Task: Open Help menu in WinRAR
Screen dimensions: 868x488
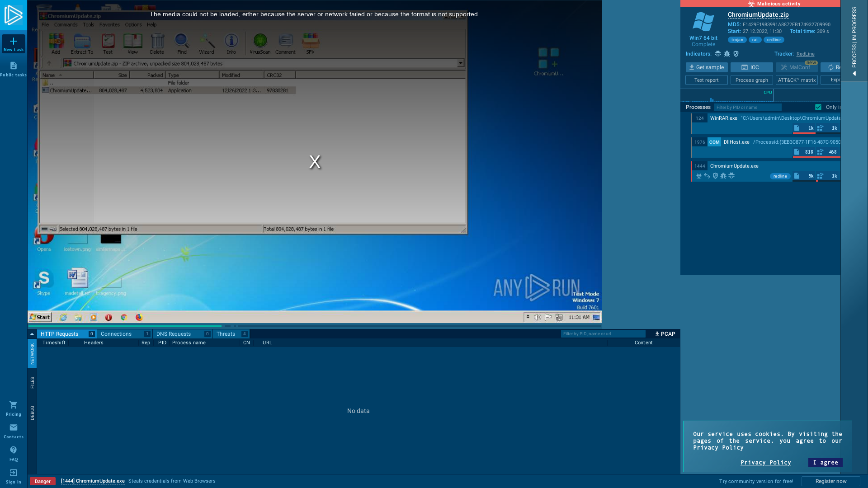Action: click(x=152, y=25)
